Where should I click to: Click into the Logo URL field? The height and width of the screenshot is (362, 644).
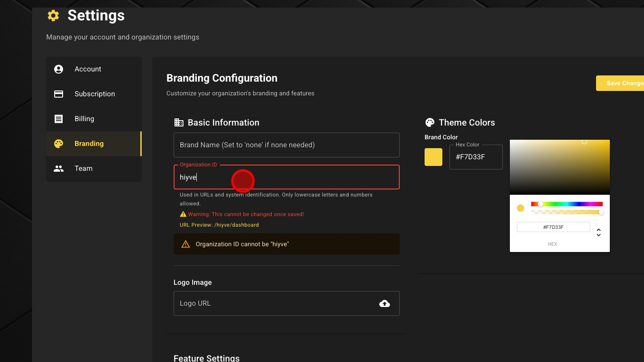pyautogui.click(x=275, y=303)
